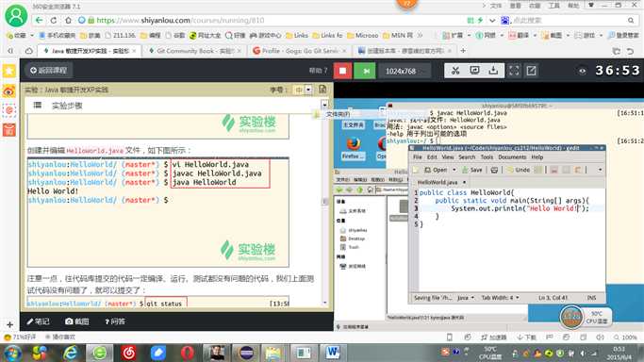
Task: Click the green button beside the stop button
Action: click(x=366, y=71)
